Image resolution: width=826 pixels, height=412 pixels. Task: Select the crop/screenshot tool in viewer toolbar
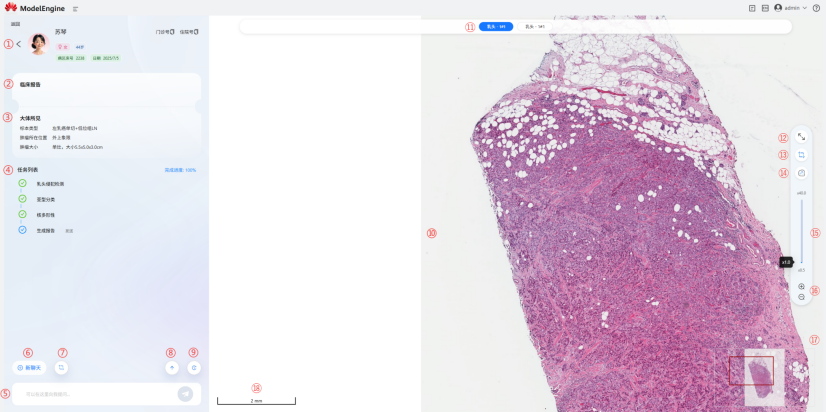point(802,155)
